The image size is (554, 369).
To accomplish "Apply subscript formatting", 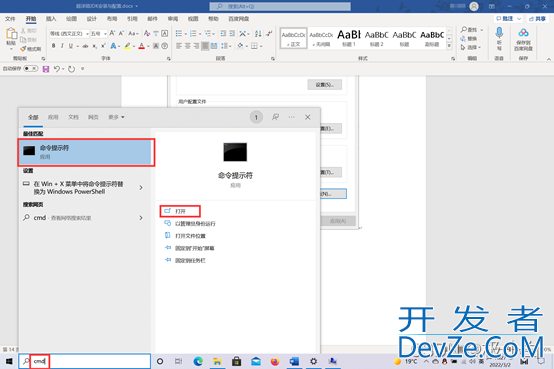I will tap(95, 46).
